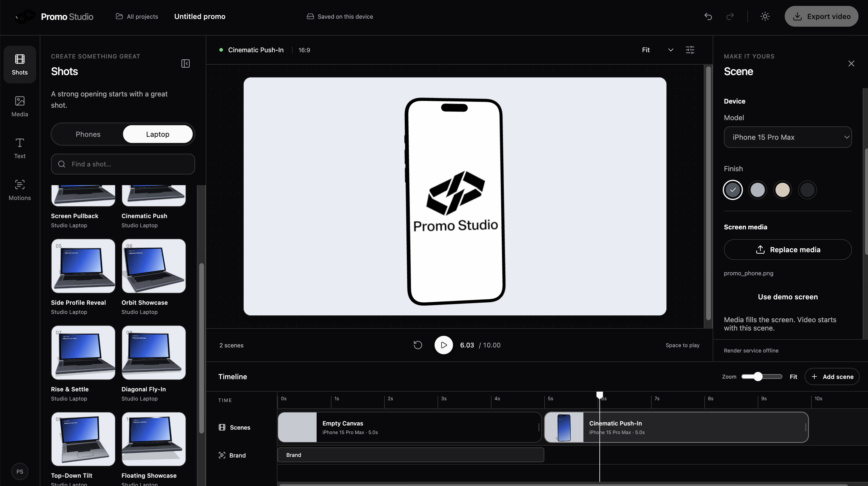Click the redo arrow icon
Screen dimensions: 868x486
tap(730, 16)
